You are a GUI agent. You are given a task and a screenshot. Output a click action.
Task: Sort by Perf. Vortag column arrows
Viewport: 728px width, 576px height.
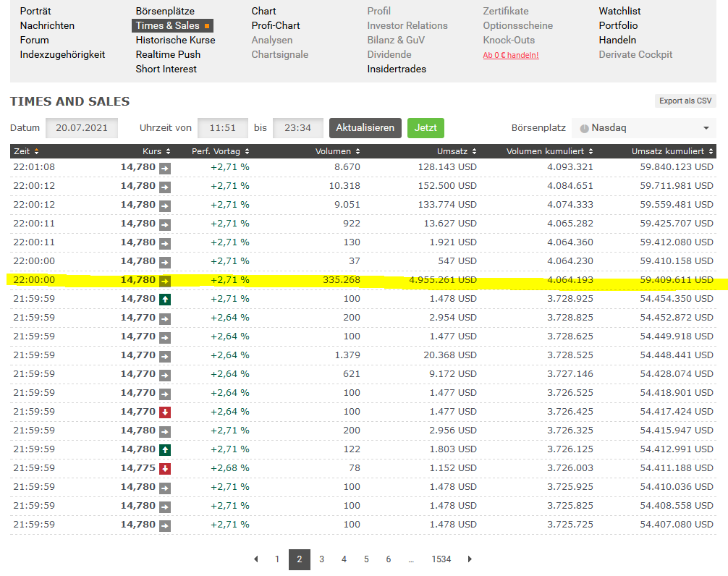pos(247,151)
